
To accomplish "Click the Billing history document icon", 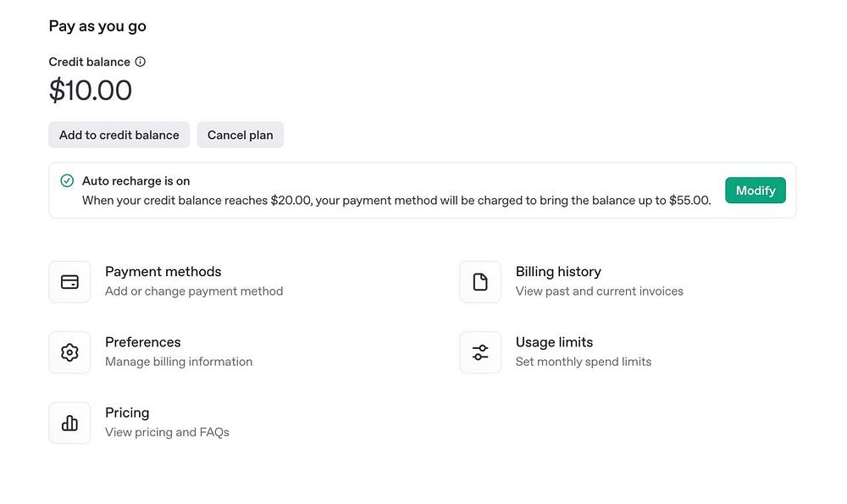I will click(480, 282).
